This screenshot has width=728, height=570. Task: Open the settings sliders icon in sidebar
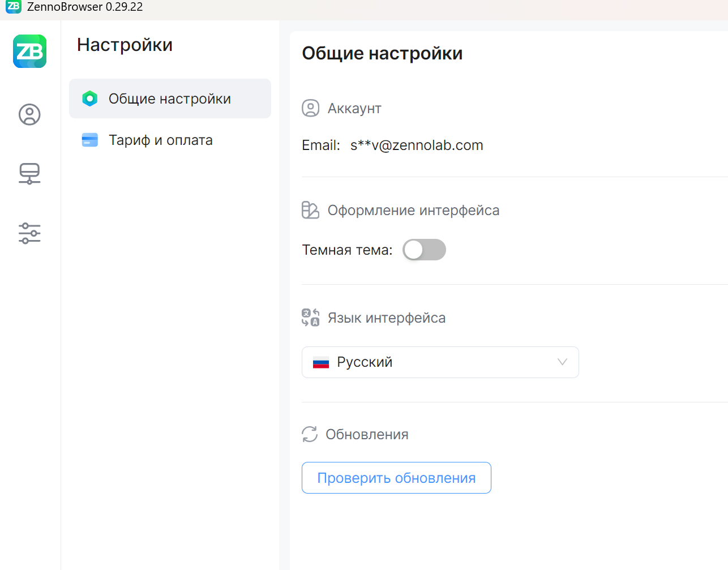point(29,233)
